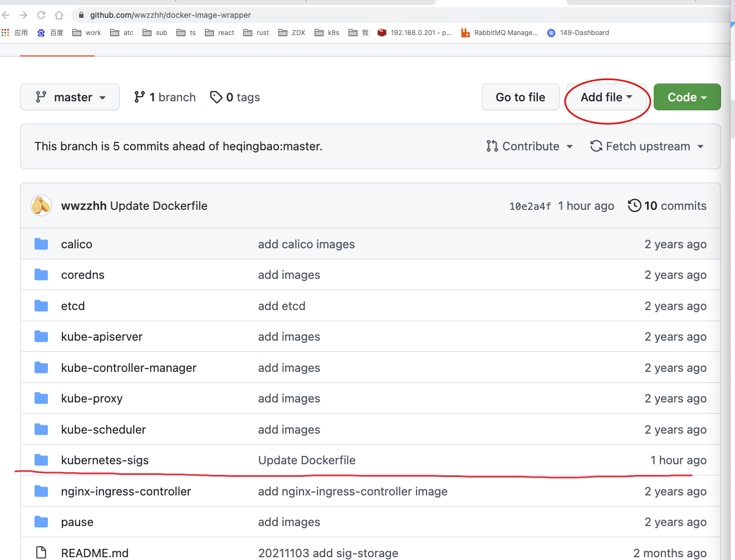Open the Baidu bookmark
This screenshot has width=735, height=560.
[x=50, y=33]
